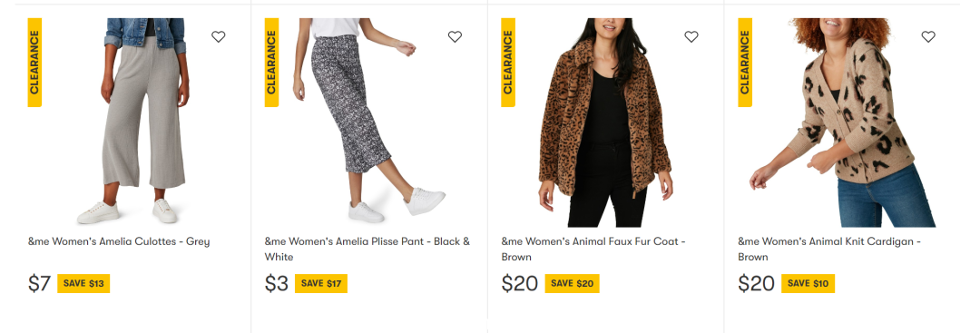Open the leopard faux fur coat image

coord(605,122)
